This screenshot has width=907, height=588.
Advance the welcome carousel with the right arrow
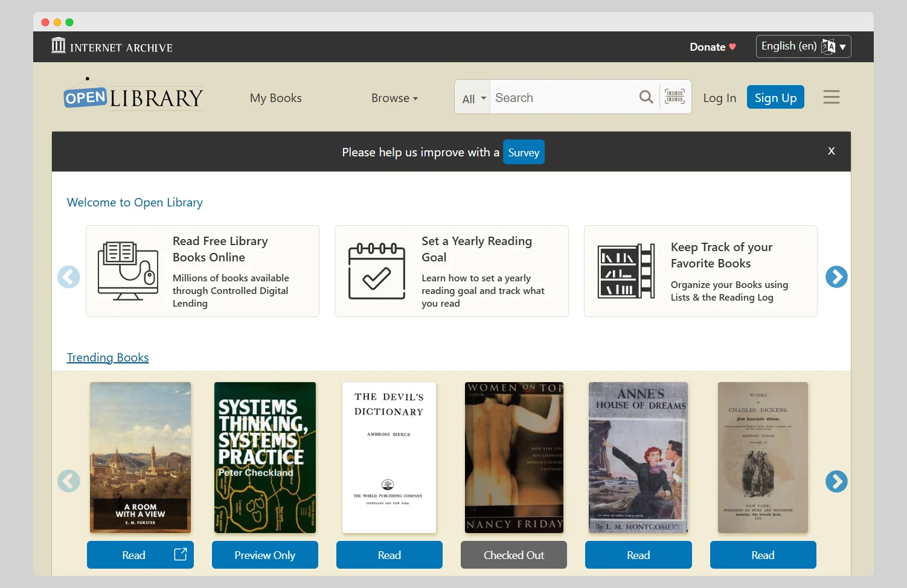tap(836, 277)
